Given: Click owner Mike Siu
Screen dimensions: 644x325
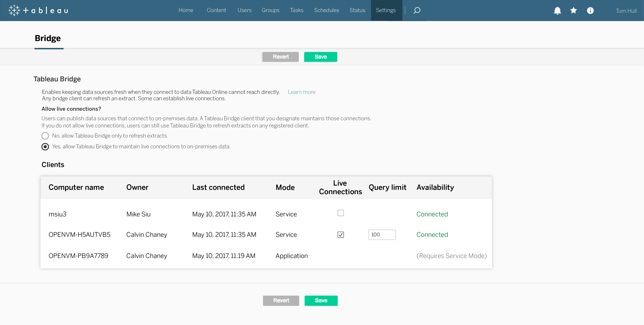Looking at the screenshot, I should [x=138, y=214].
